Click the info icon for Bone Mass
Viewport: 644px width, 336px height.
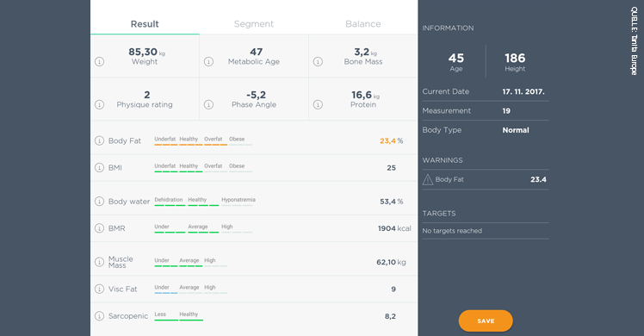point(318,62)
